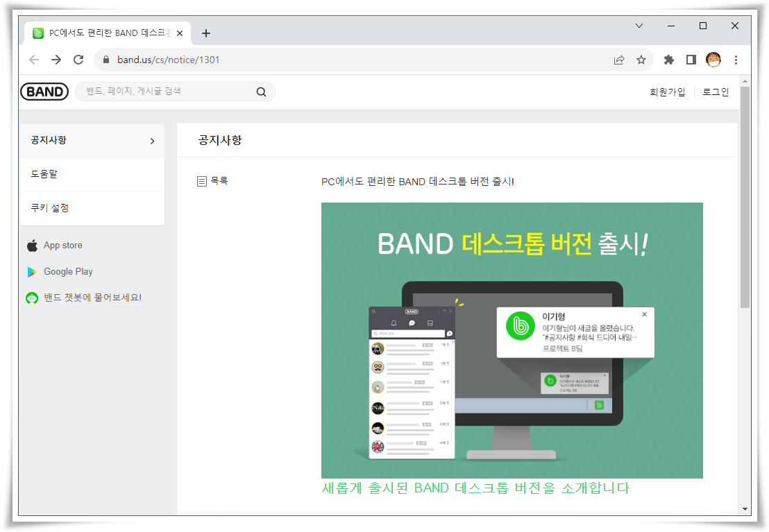Screen dimensions: 769x532
Task: Select the BAND notice browser tab
Action: (108, 33)
